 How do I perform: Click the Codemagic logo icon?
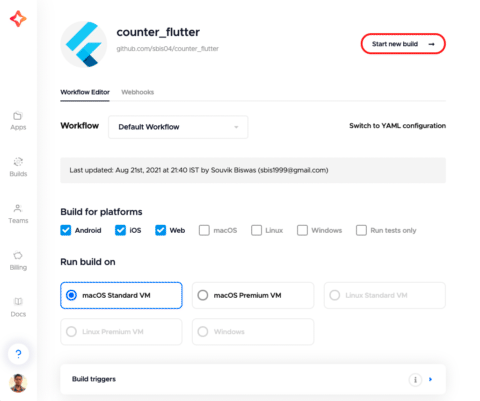tap(18, 18)
